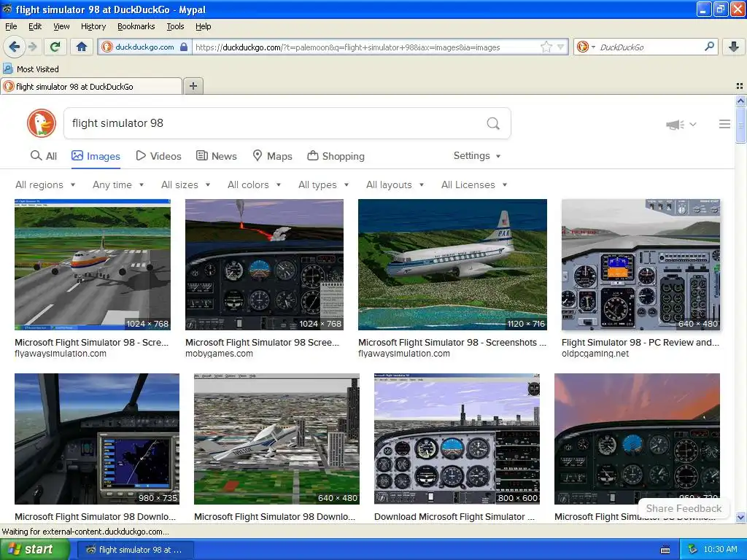Screen dimensions: 747x560
Task: Open Microsoft Flight Simulator 98 - Screenshots title
Action: click(x=452, y=343)
